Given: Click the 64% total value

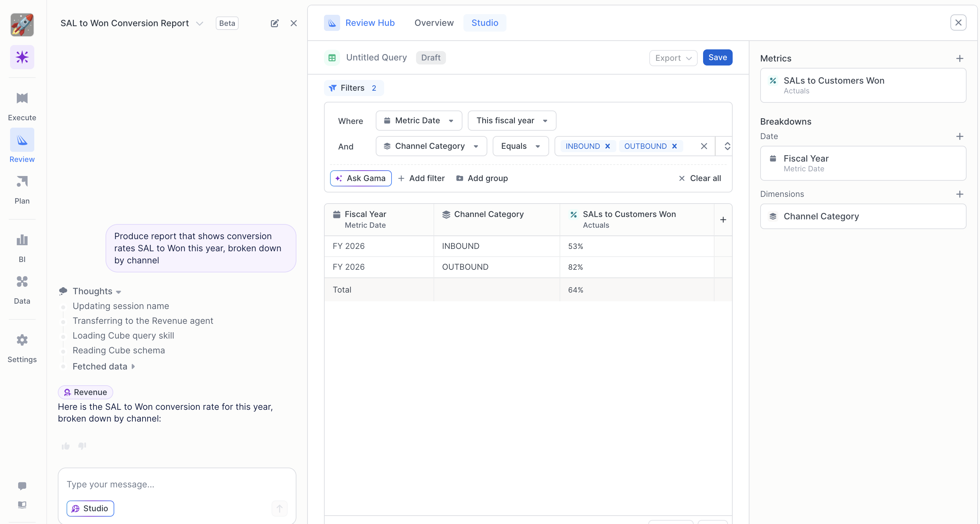Looking at the screenshot, I should (x=576, y=290).
